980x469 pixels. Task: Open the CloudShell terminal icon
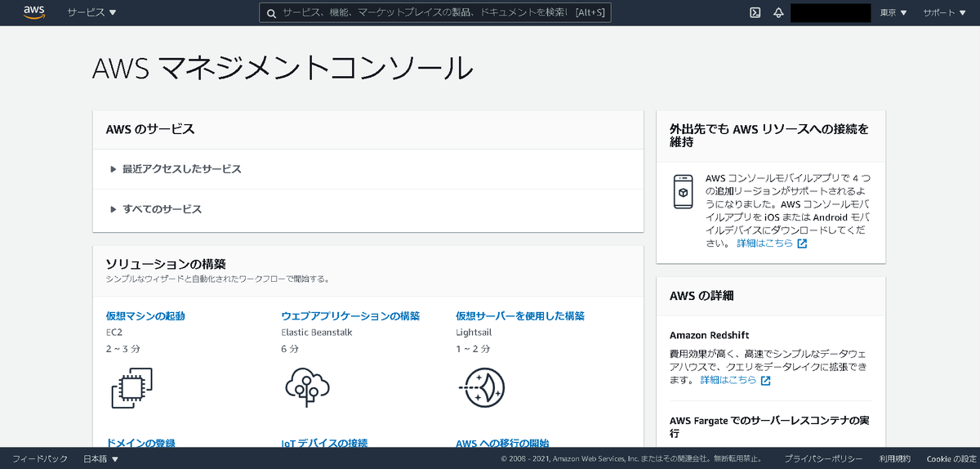click(755, 12)
